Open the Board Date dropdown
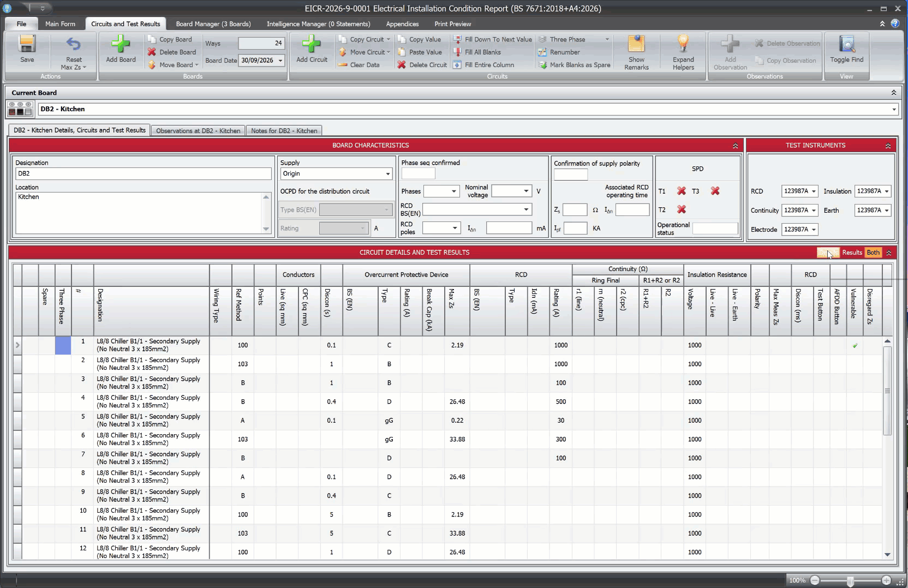 pos(280,61)
